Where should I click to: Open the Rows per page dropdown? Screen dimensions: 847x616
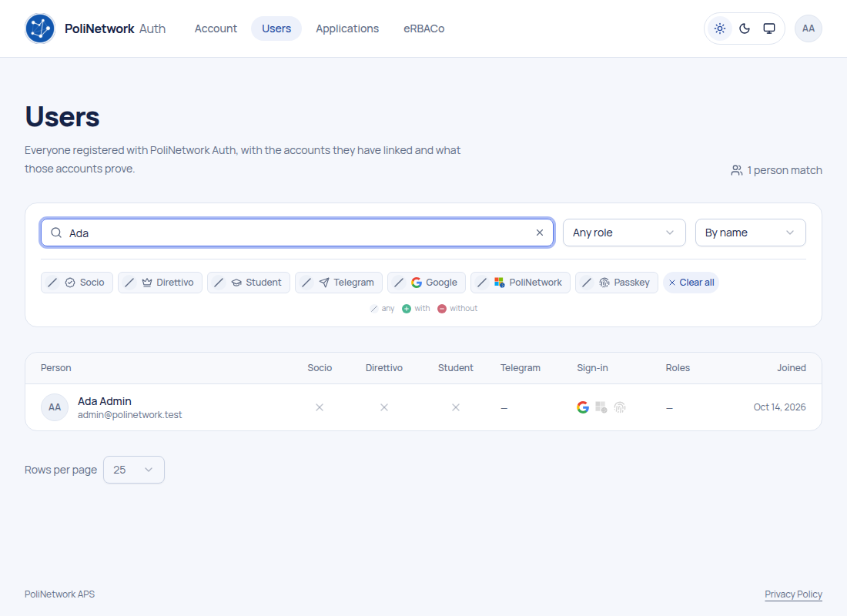(x=134, y=470)
